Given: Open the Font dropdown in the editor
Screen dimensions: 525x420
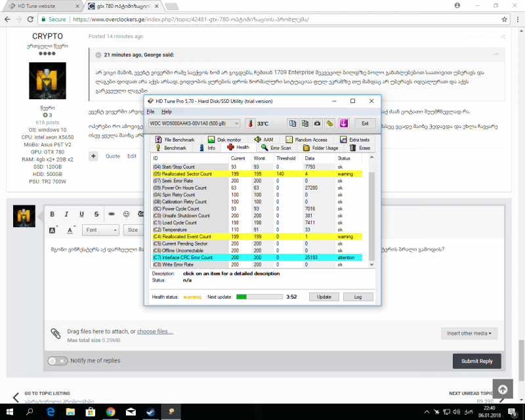Looking at the screenshot, I should (100, 230).
